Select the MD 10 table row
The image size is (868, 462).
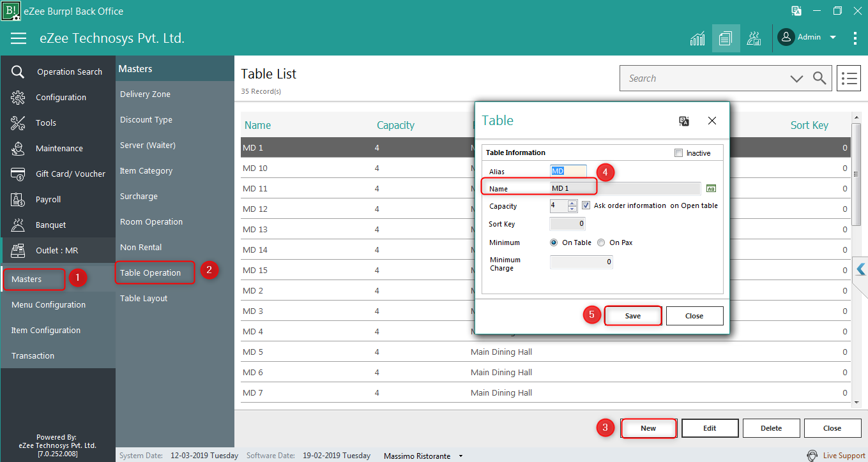545,168
